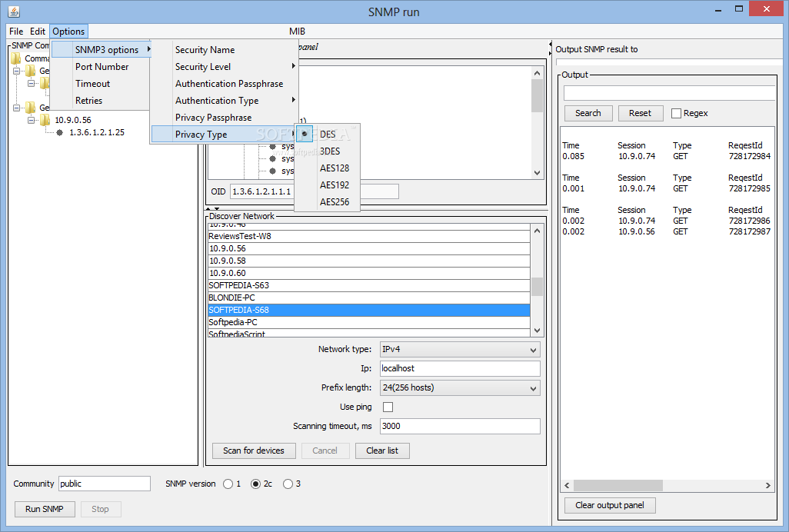Select Privacy Type menu item

point(224,135)
